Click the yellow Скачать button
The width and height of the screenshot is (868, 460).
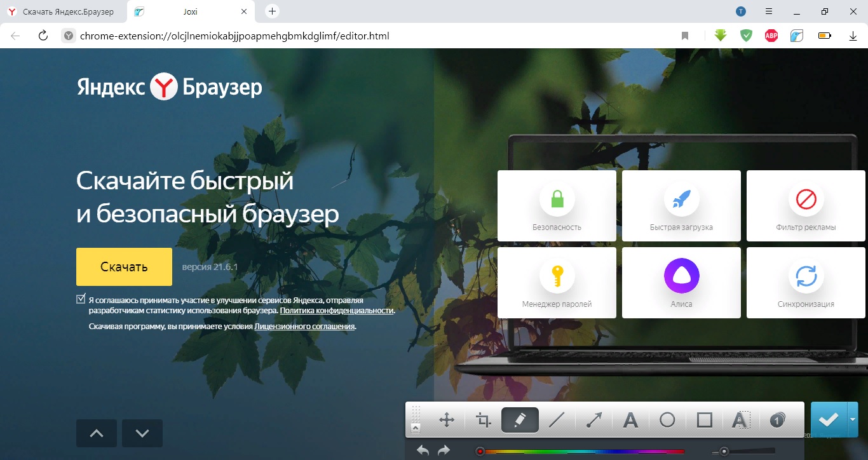click(123, 266)
